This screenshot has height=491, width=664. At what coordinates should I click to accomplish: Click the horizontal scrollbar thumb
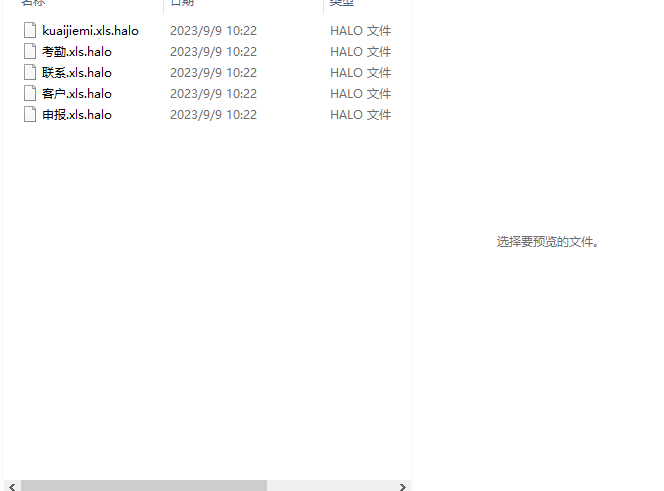(x=144, y=486)
